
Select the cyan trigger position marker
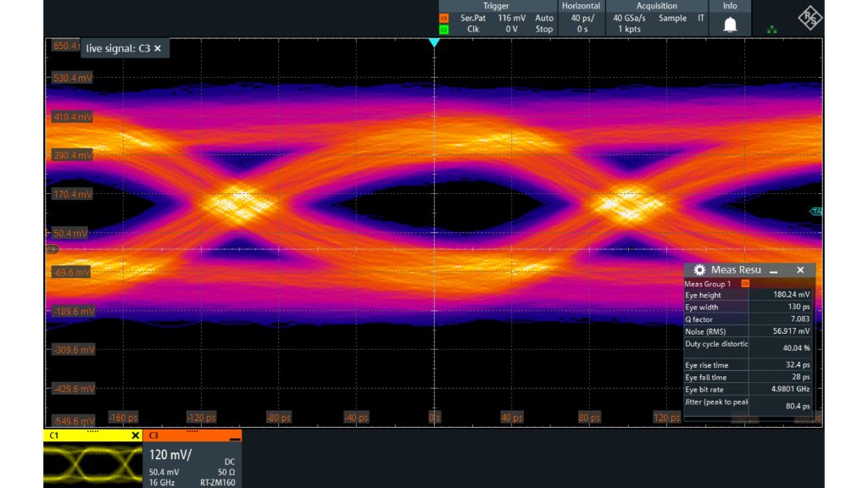(x=434, y=42)
